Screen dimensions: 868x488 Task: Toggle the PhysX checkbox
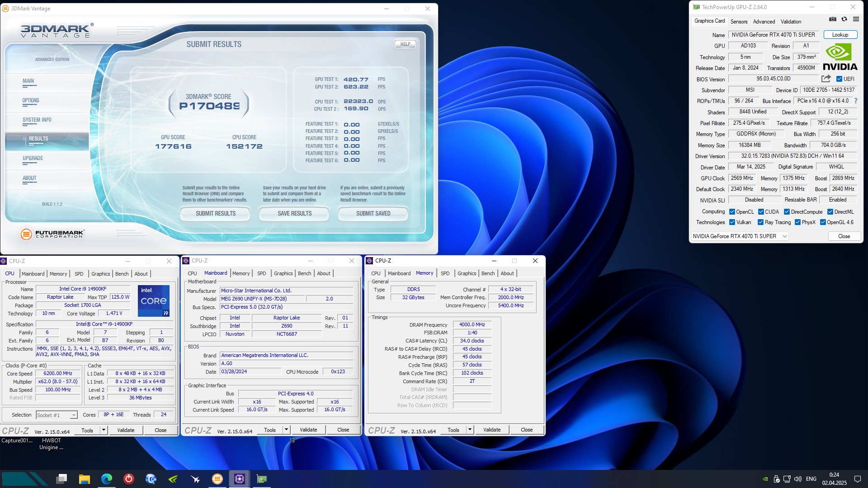pos(797,222)
